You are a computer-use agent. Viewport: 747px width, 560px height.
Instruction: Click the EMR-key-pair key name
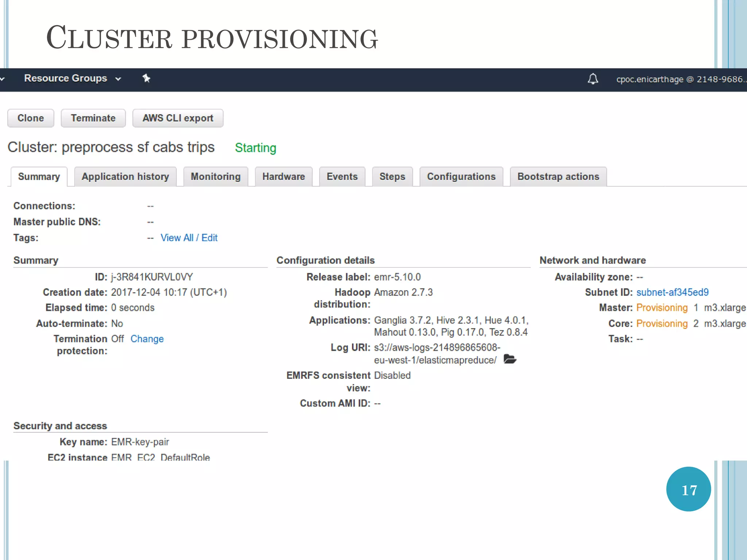(140, 442)
